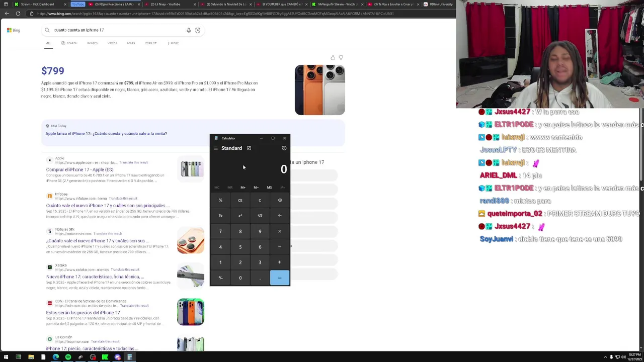Open 'Comprar el iPhone 17 - Apple (ES)' result
The height and width of the screenshot is (362, 644).
pos(80,170)
